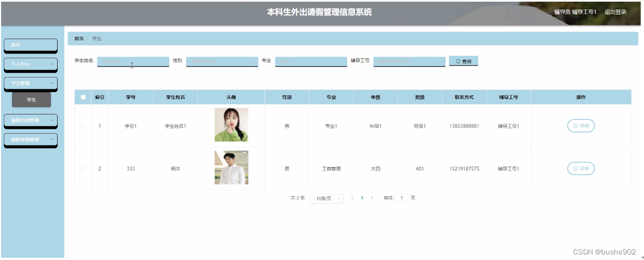The width and height of the screenshot is (644, 260).
Task: Click the document icon in 杨洋 row's 详情 button
Action: tap(575, 168)
